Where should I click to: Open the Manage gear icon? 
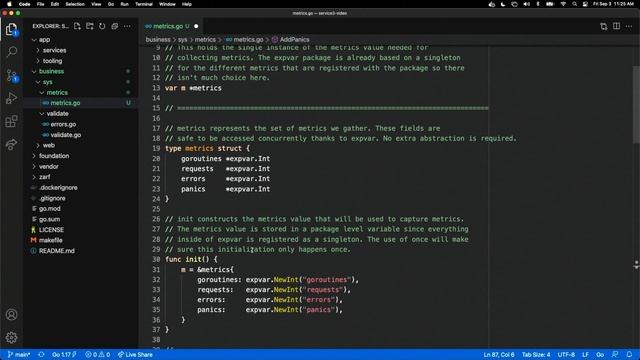(x=11, y=337)
